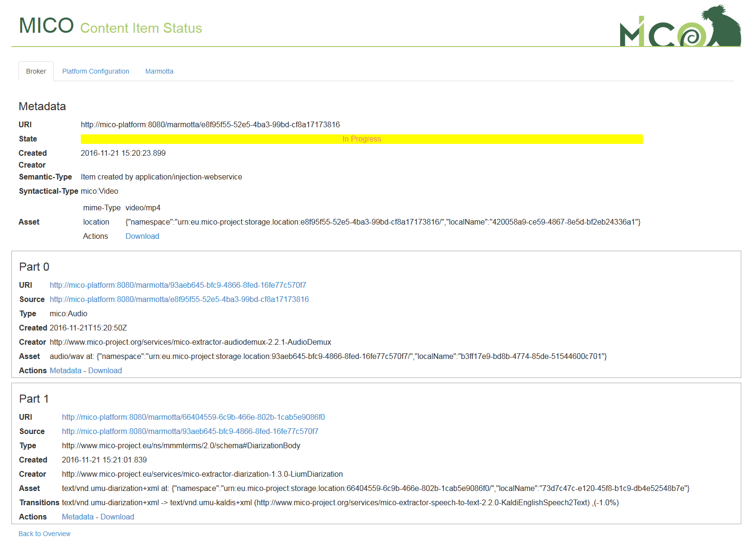Screen dimensions: 756x547
Task: View Metadata for Part 0
Action: (x=66, y=371)
